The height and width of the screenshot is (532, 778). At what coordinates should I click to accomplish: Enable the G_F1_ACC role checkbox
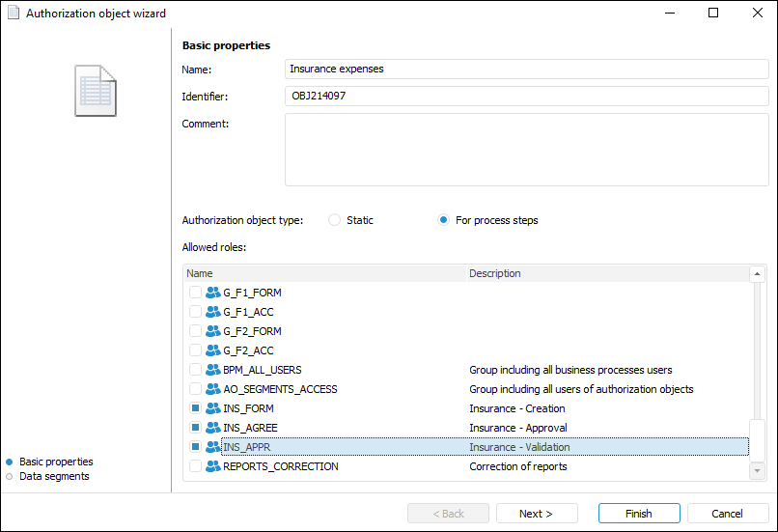tap(195, 312)
